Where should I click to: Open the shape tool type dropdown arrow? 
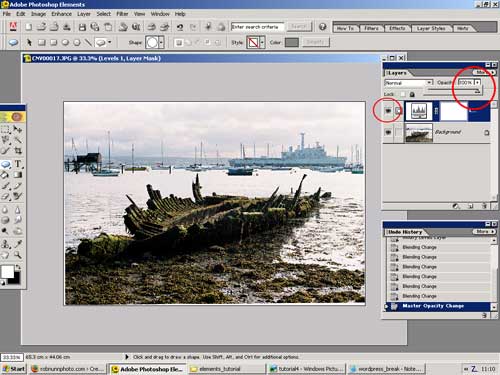pyautogui.click(x=109, y=42)
